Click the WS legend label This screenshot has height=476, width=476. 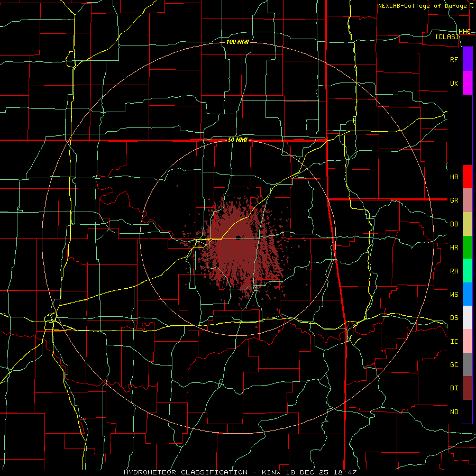[454, 295]
